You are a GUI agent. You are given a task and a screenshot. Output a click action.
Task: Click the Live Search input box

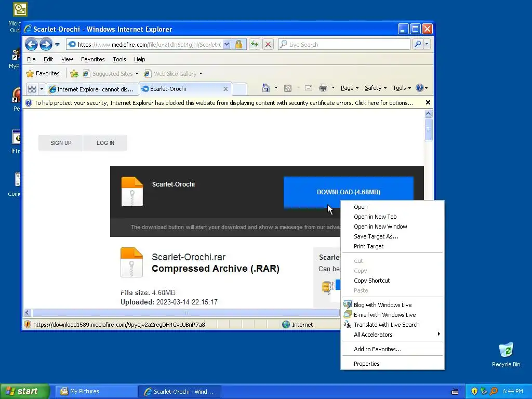point(344,45)
